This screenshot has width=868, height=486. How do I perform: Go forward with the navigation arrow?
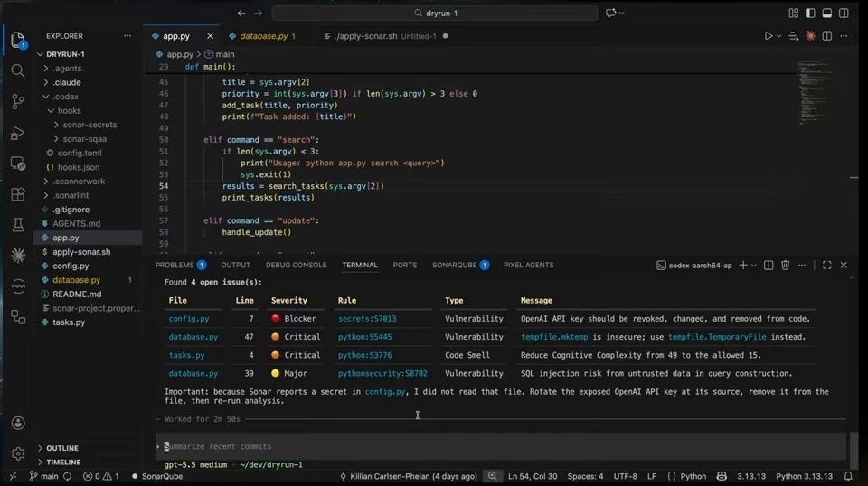(x=258, y=13)
